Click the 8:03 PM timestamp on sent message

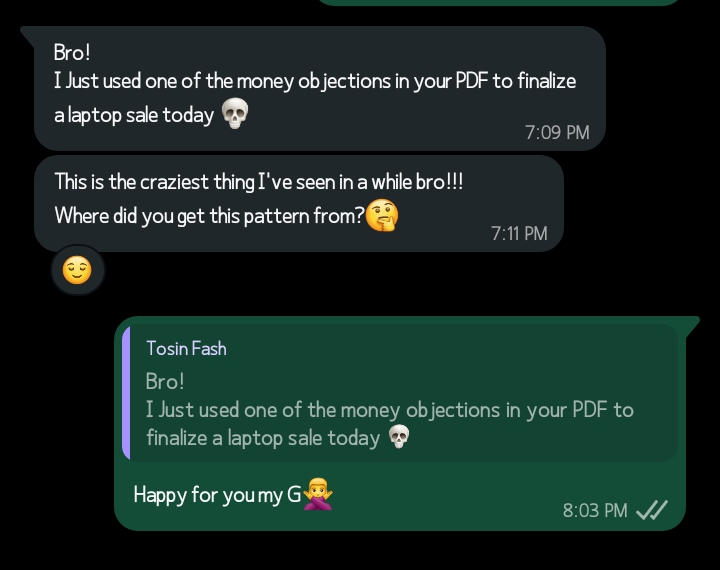[595, 511]
